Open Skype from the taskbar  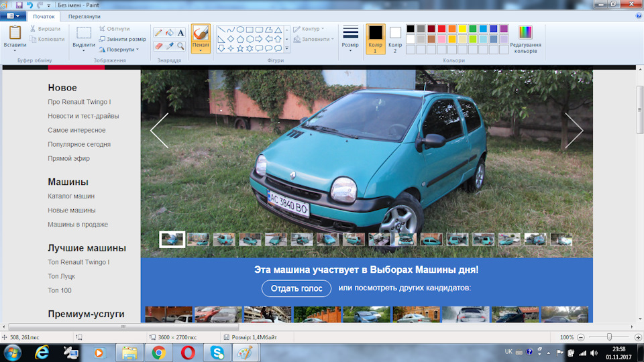coord(217,353)
